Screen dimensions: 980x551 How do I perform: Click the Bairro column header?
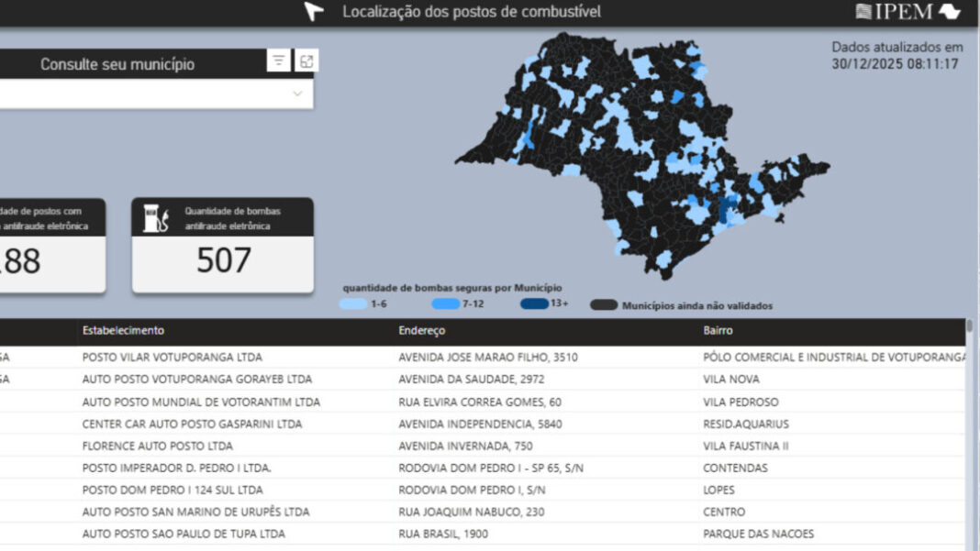tap(718, 330)
